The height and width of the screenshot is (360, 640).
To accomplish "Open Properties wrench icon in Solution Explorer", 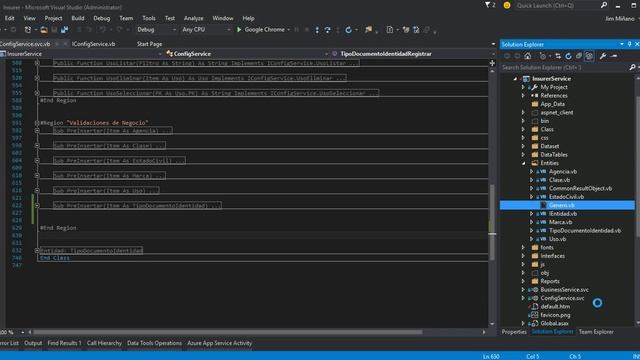I will pos(603,56).
